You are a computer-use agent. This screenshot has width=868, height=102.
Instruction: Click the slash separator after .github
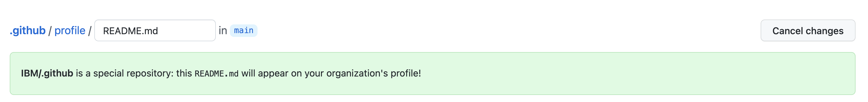[50, 31]
